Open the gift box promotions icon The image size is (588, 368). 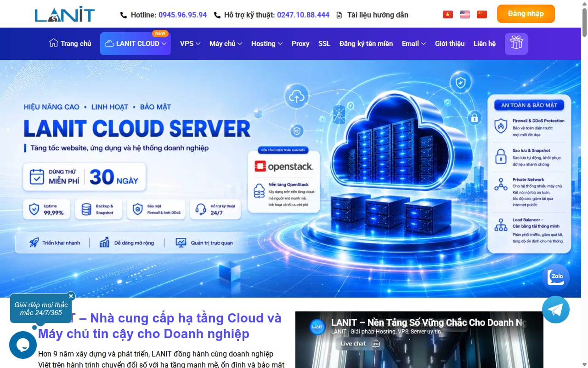tap(516, 44)
